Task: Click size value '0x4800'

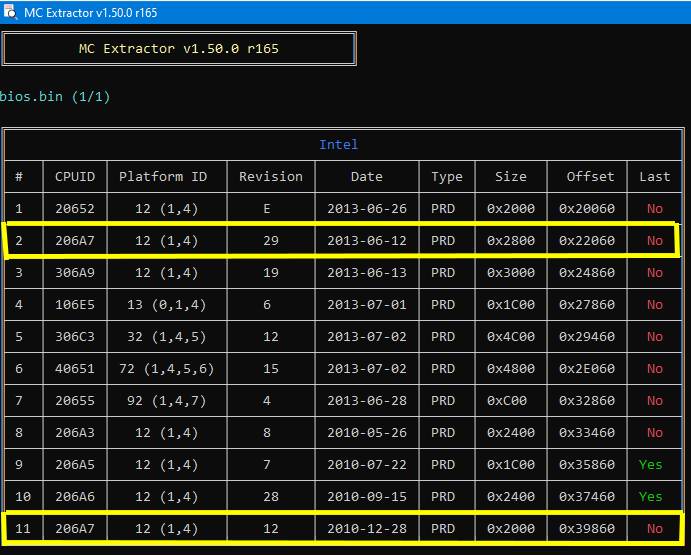Action: 511,369
